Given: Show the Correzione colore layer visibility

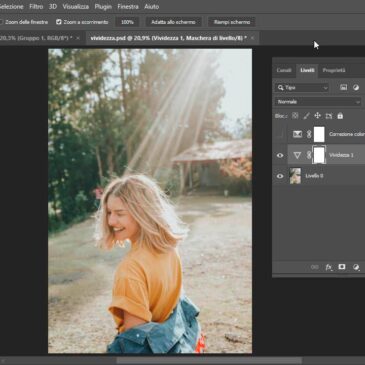Looking at the screenshot, I should coord(280,134).
